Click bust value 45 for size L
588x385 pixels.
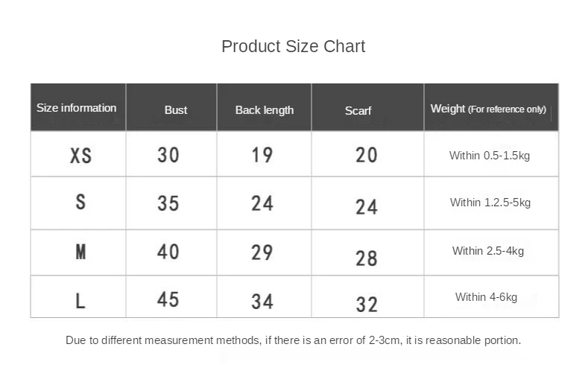168,299
